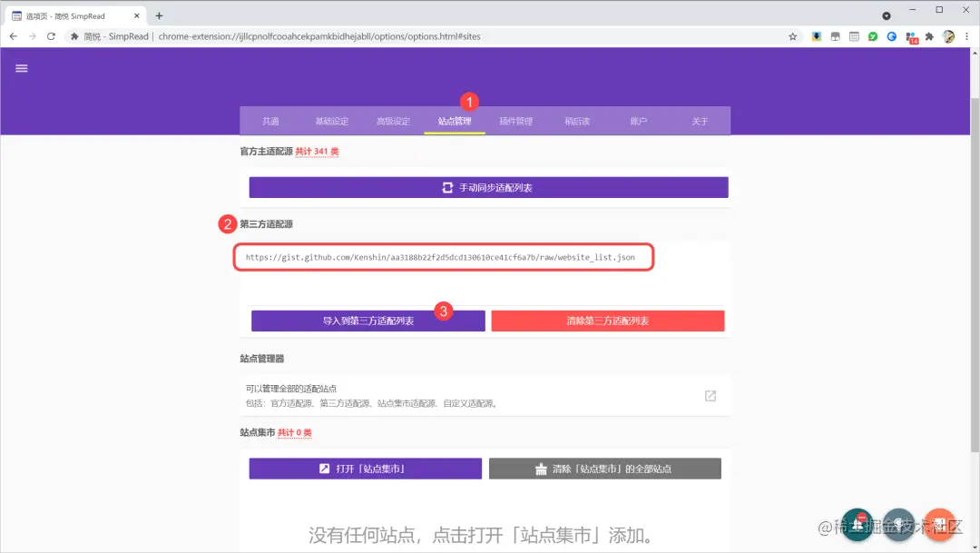Open the SimpRead green extension icon in toolbar

pyautogui.click(x=870, y=36)
